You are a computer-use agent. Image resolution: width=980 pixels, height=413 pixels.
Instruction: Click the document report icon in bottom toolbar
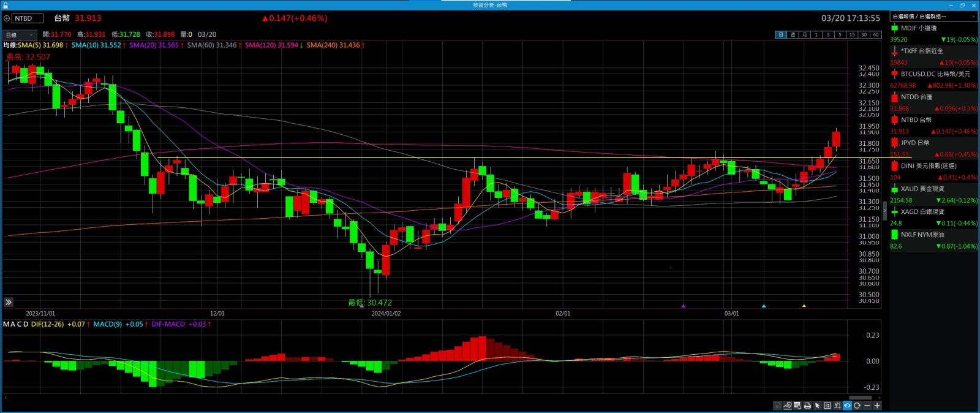pyautogui.click(x=777, y=406)
